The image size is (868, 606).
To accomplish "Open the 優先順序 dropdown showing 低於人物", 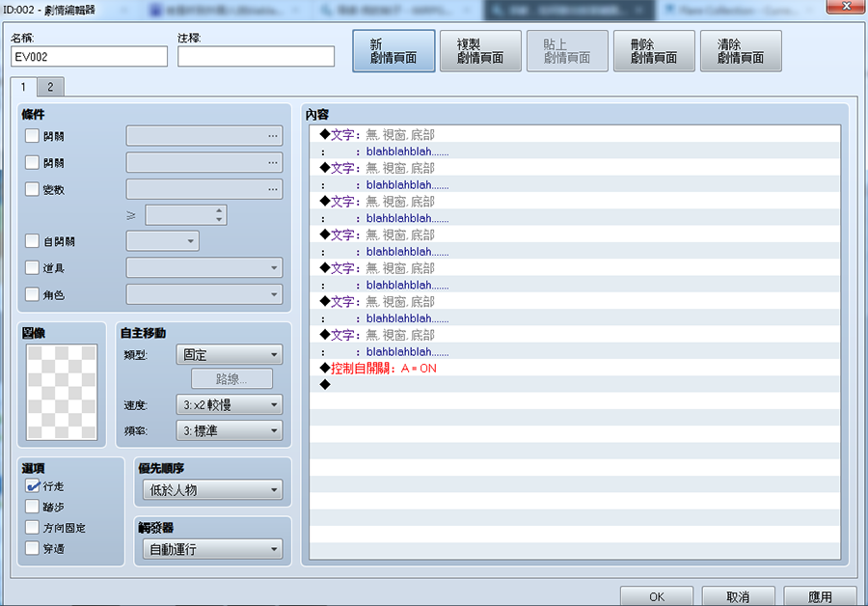I will coord(212,489).
